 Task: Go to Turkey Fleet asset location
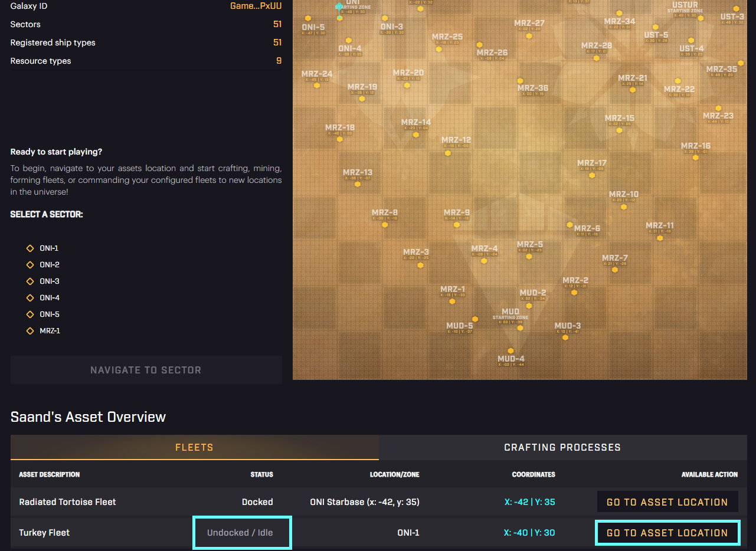667,533
